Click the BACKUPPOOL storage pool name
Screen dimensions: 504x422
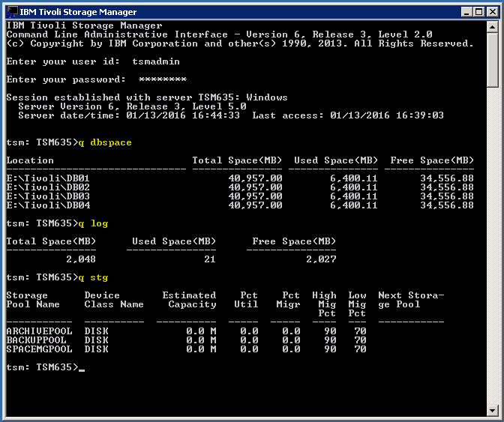(x=36, y=340)
